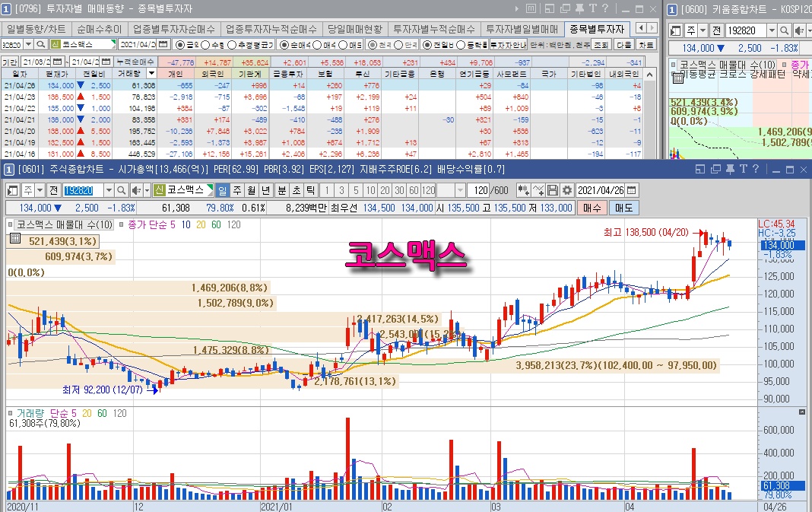Switch to 일별동향/차트 tab
Viewport: 812px width, 512px height.
point(36,29)
